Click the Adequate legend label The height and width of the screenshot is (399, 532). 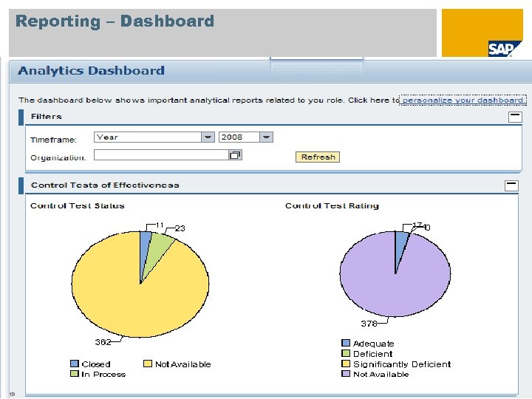[x=373, y=344]
